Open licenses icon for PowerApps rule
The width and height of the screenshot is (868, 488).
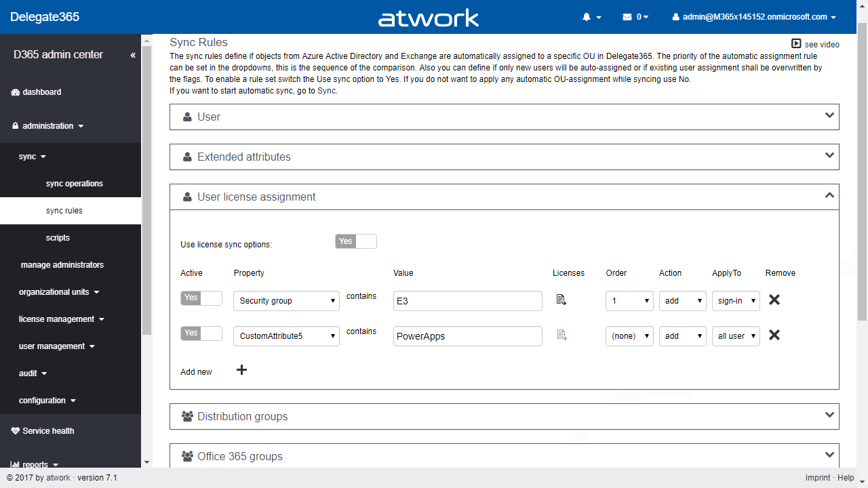point(561,335)
